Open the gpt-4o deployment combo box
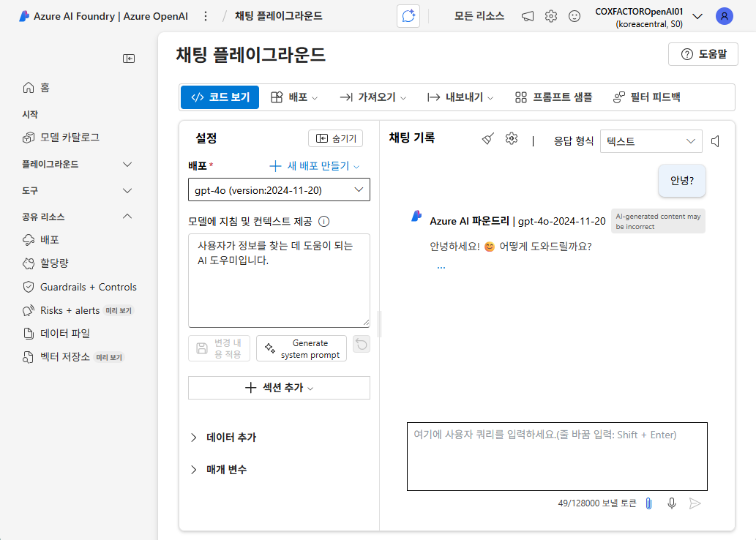This screenshot has height=540, width=756. (279, 190)
